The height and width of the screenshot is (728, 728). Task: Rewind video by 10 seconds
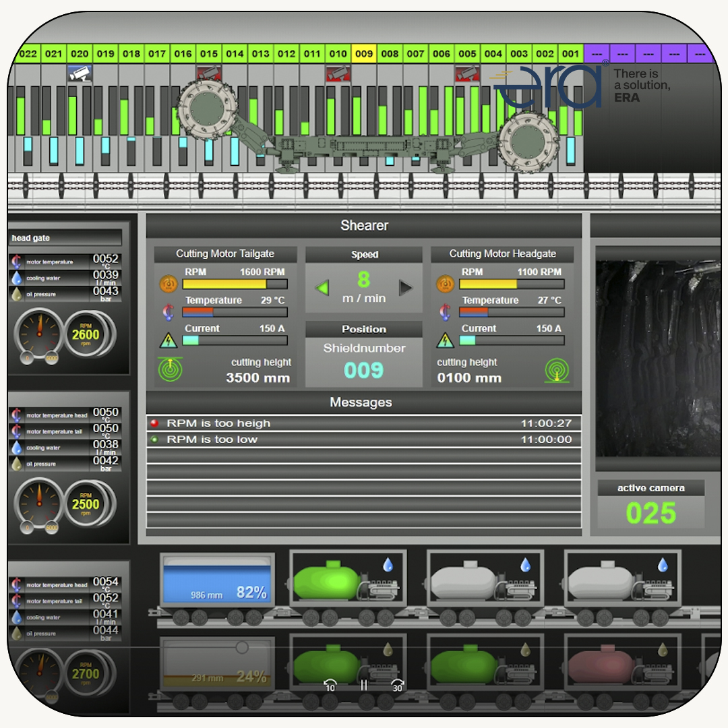pos(330,685)
